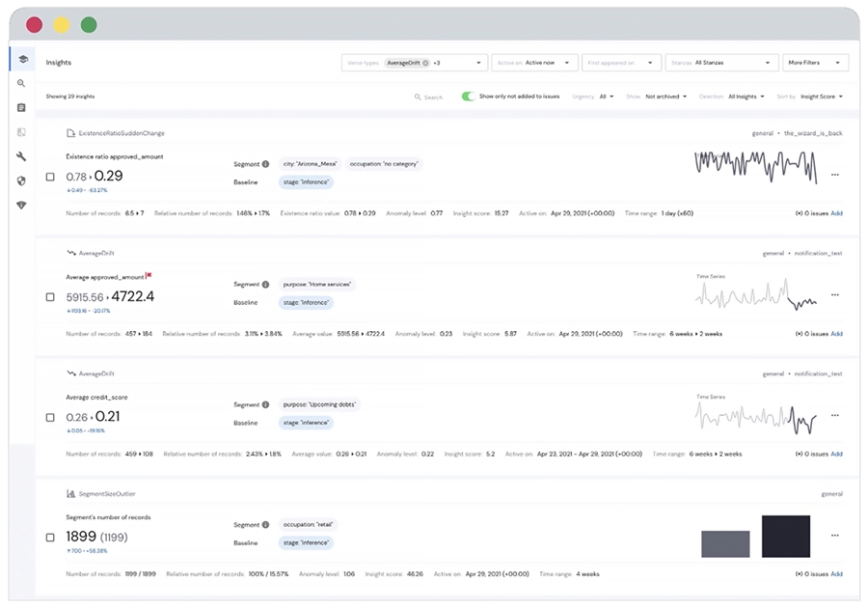Click the purpose 'Upcoming debts' segment chip
Viewport: 868px width, 609px height.
[319, 404]
